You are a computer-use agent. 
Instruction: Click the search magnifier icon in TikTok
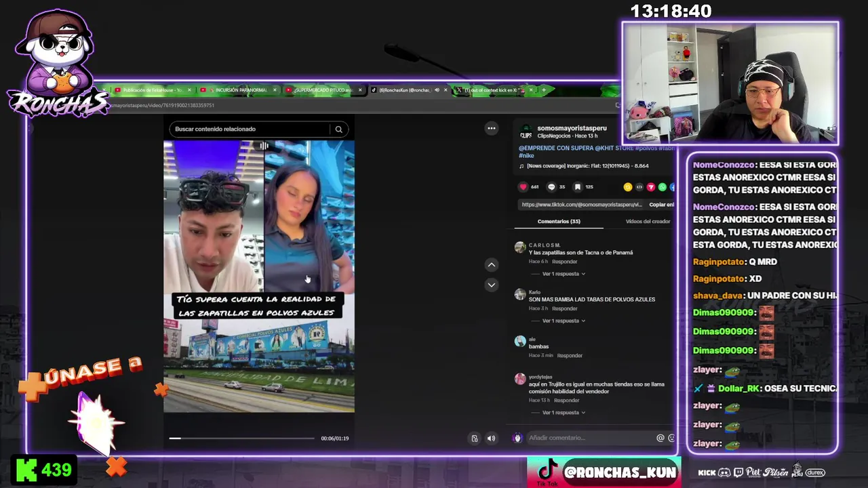[x=339, y=129]
